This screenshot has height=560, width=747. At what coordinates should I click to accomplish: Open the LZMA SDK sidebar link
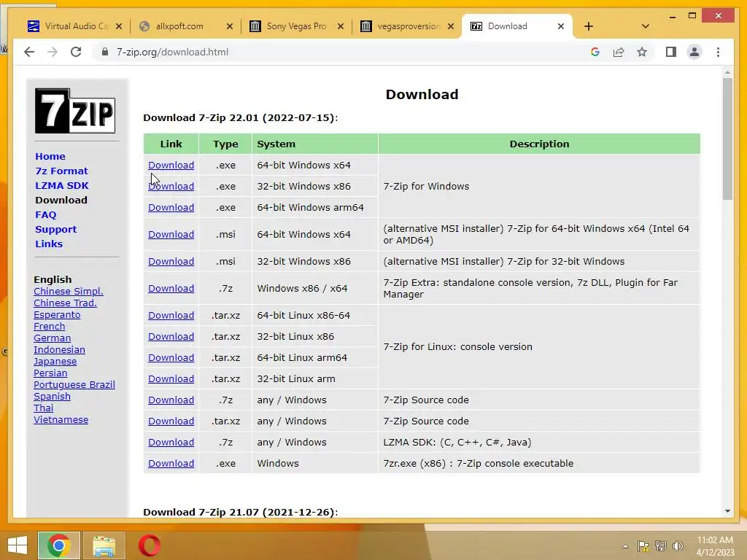tap(62, 185)
